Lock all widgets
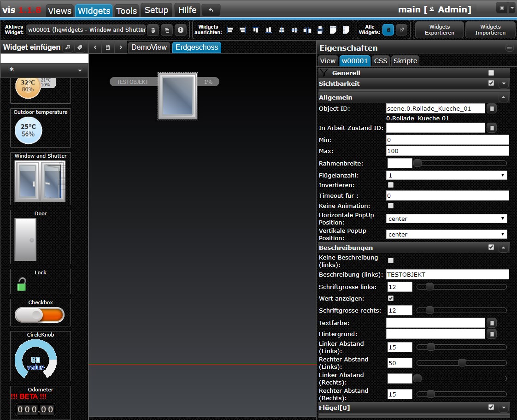This screenshot has width=517, height=420. coord(388,30)
